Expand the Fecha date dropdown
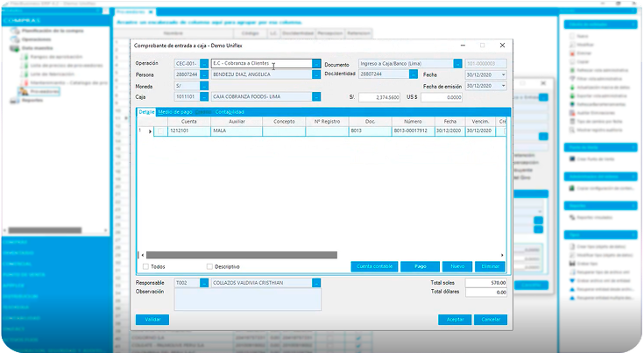The image size is (644, 353). (503, 75)
